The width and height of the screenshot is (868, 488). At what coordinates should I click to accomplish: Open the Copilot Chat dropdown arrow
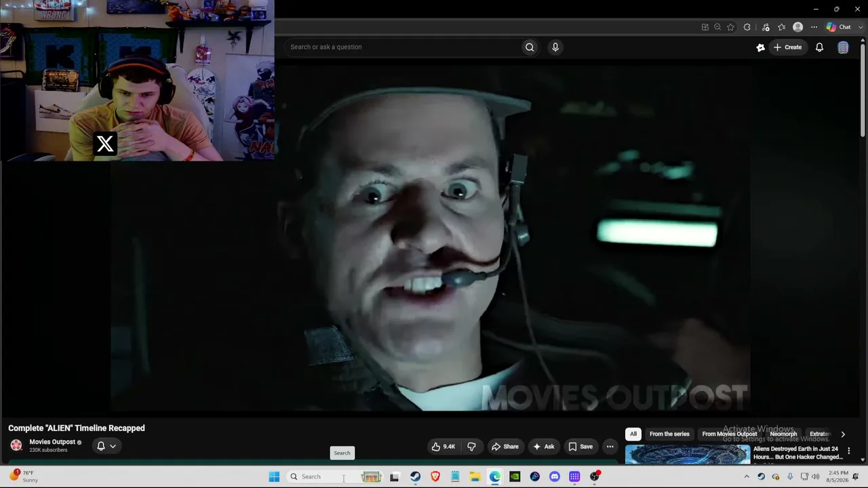click(x=861, y=27)
